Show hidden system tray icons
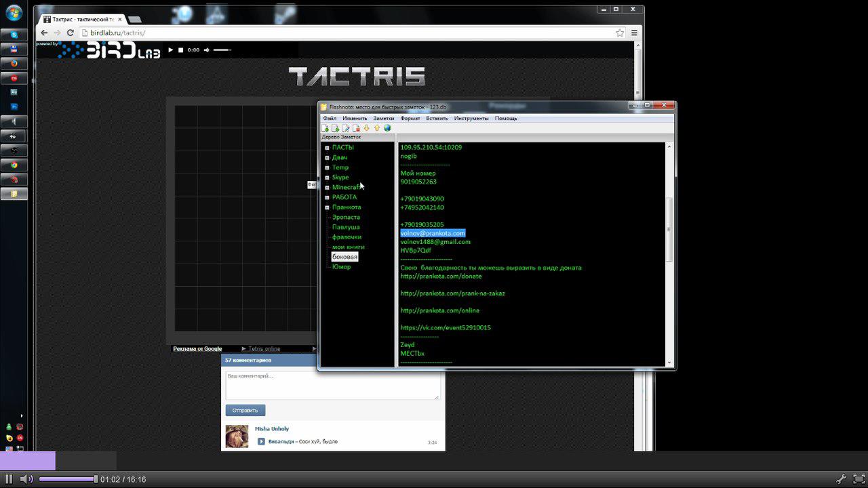Screen dimensions: 868x488 tap(21, 415)
